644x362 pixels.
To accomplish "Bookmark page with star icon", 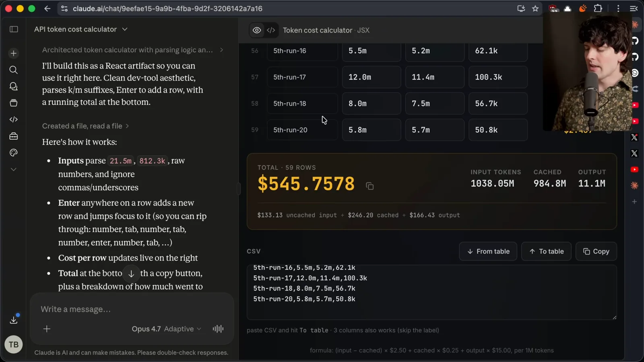I will 535,8.
